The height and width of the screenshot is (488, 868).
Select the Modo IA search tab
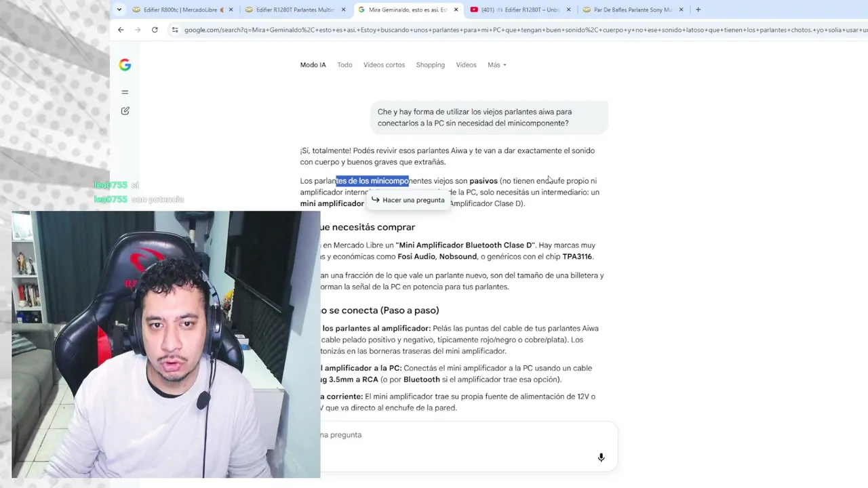pyautogui.click(x=313, y=65)
